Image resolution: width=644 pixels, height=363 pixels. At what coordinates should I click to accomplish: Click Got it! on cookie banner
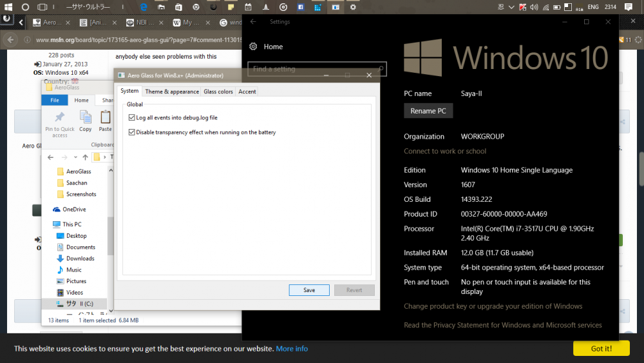pyautogui.click(x=601, y=348)
